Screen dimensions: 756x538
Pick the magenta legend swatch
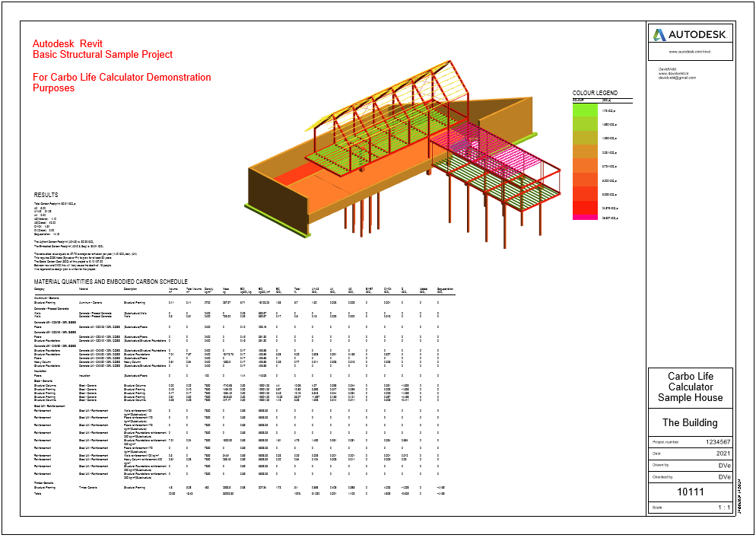point(585,218)
